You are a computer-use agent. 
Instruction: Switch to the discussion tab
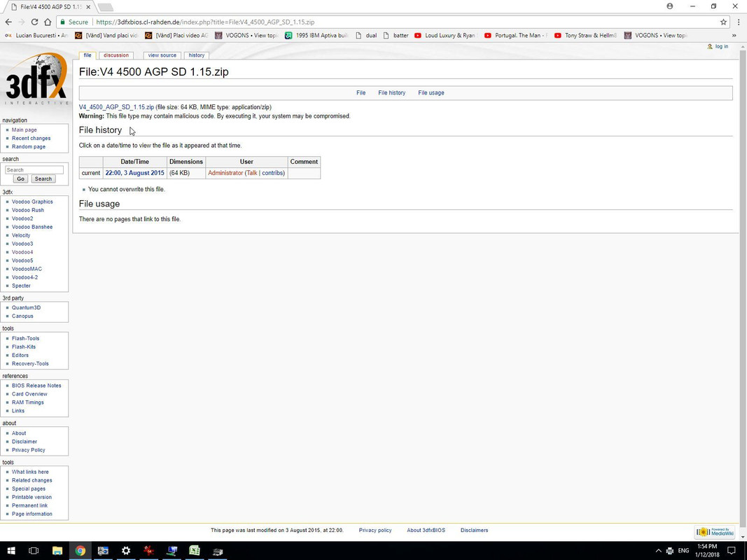click(116, 55)
